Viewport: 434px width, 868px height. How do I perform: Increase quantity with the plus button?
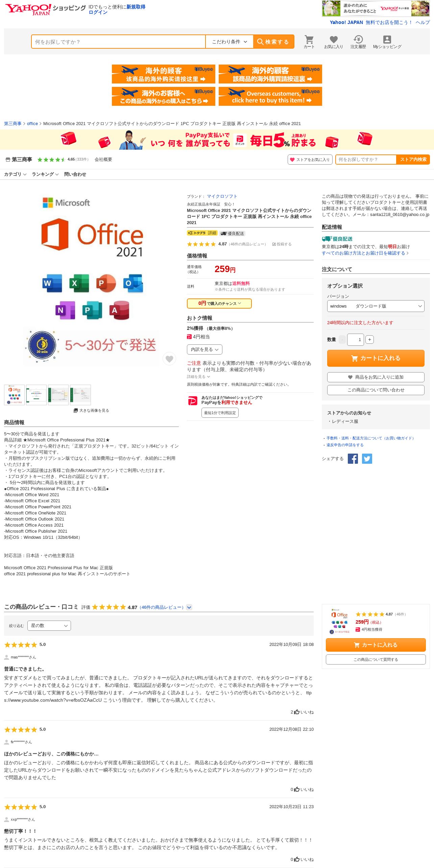[x=369, y=340]
